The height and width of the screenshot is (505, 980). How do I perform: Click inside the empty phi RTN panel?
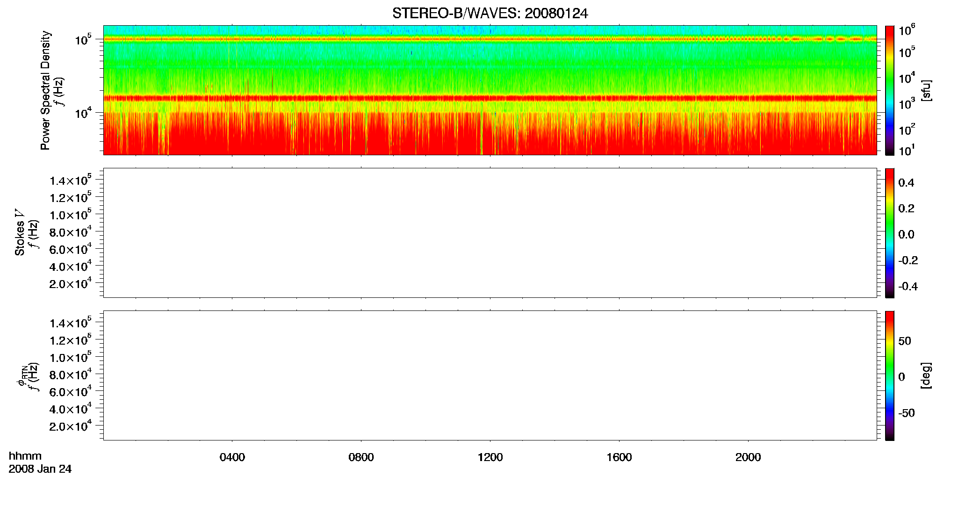[x=490, y=375]
